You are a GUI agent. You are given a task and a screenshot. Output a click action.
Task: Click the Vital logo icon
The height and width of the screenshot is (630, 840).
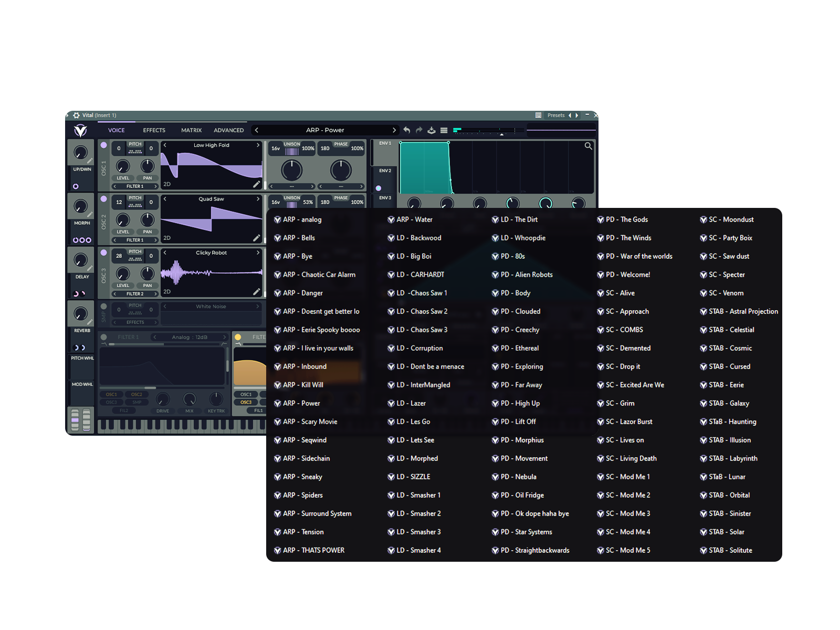coord(80,130)
